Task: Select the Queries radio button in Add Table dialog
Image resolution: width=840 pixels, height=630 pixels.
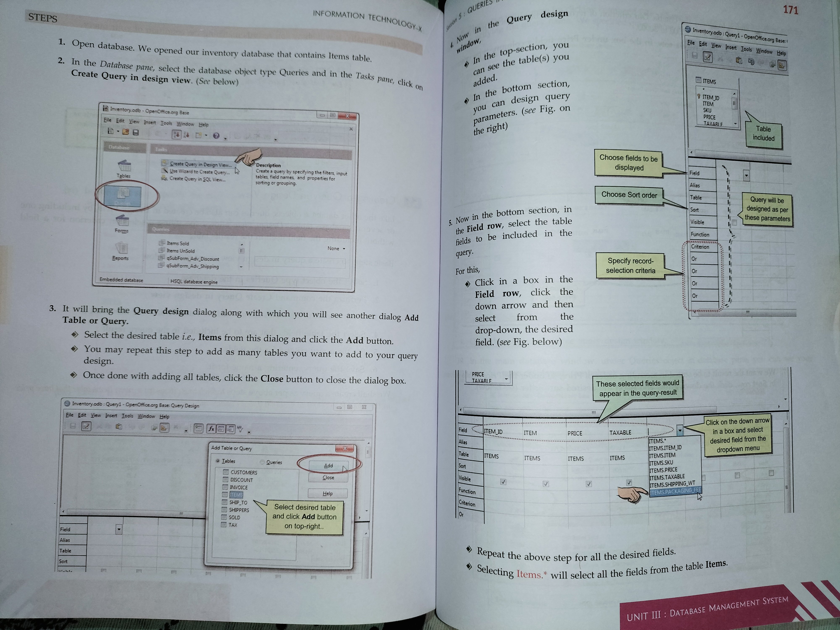Action: pyautogui.click(x=262, y=462)
